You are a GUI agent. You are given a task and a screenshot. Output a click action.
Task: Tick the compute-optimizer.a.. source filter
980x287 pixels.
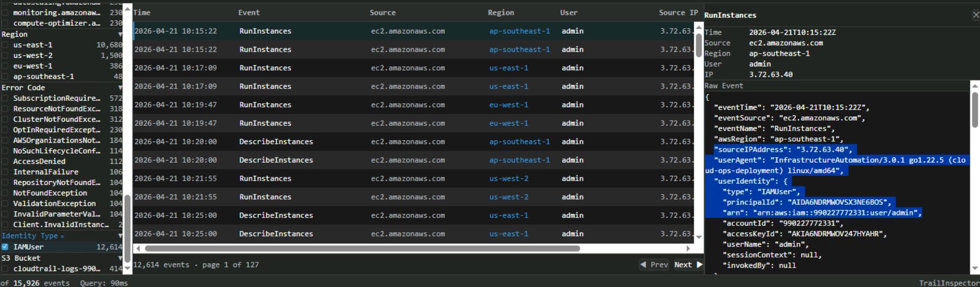click(5, 23)
